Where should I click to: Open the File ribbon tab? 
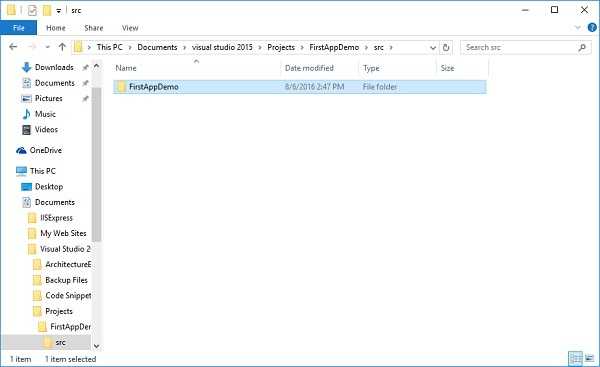pos(18,28)
